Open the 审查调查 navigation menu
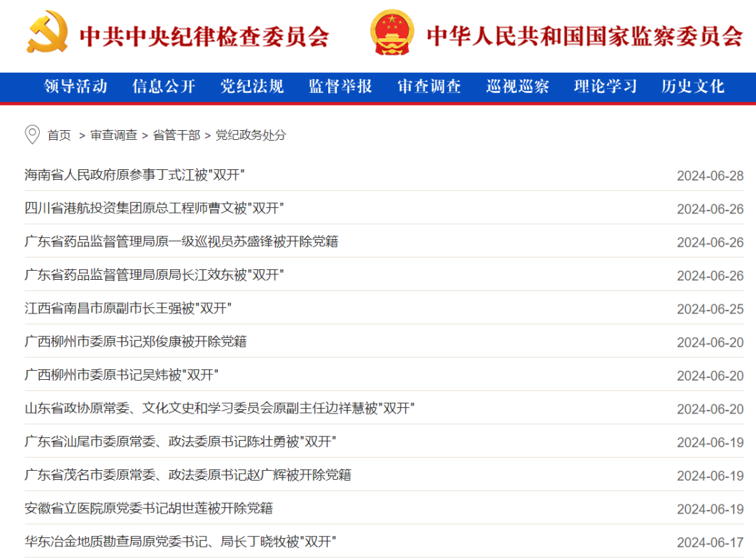This screenshot has height=559, width=756. (429, 86)
